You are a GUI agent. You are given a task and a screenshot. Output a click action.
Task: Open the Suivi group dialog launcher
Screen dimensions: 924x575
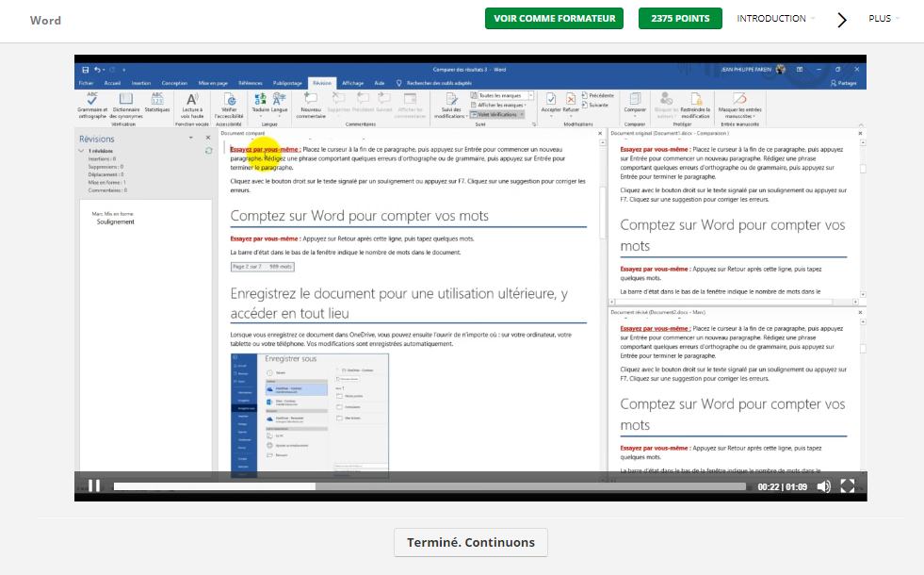pos(534,124)
